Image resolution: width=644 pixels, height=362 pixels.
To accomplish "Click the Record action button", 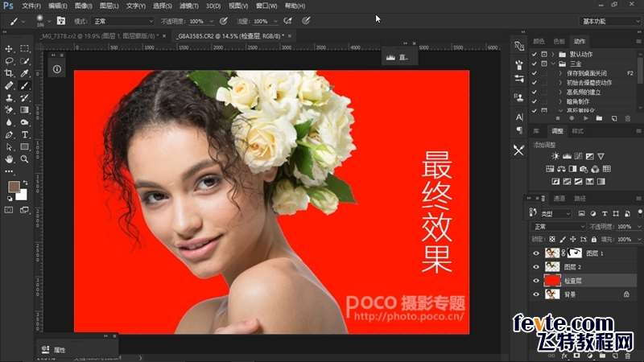I will 572,118.
